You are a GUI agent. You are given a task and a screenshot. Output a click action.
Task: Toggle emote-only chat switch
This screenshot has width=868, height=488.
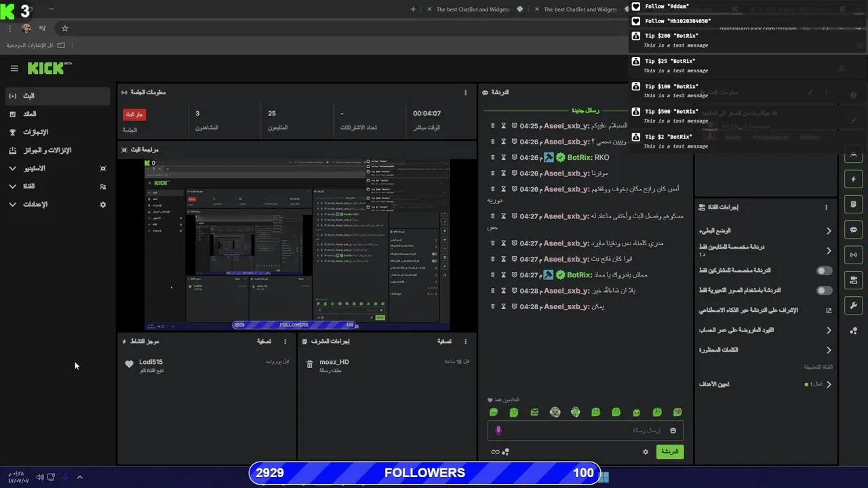(824, 291)
